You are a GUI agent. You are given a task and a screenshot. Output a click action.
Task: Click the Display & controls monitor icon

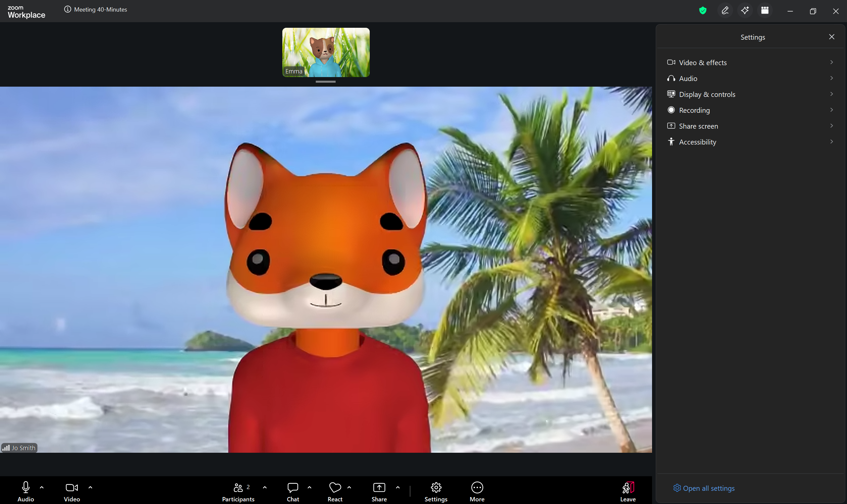click(671, 94)
